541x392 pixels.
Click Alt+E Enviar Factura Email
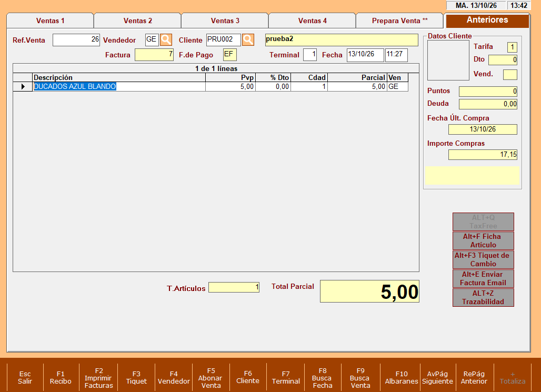(x=483, y=278)
